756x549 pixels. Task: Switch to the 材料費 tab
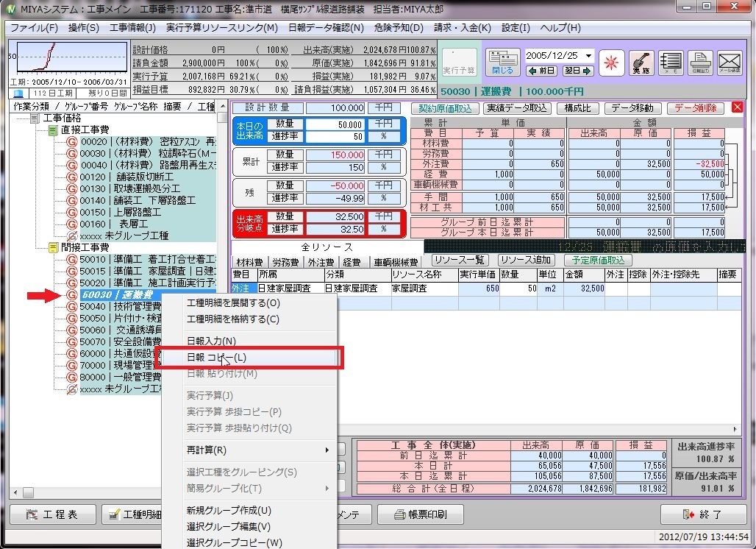tap(249, 263)
